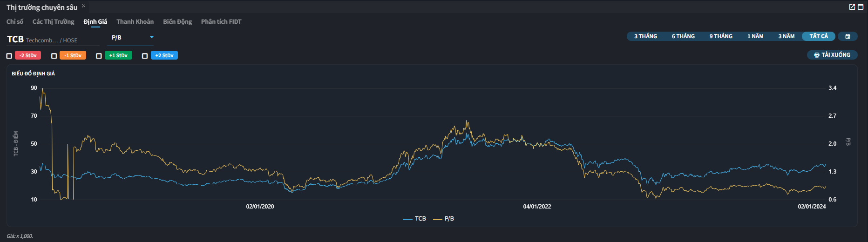Screen dimensions: 868x242
Task: Click the TCB stock symbol input field
Action: tap(51, 40)
